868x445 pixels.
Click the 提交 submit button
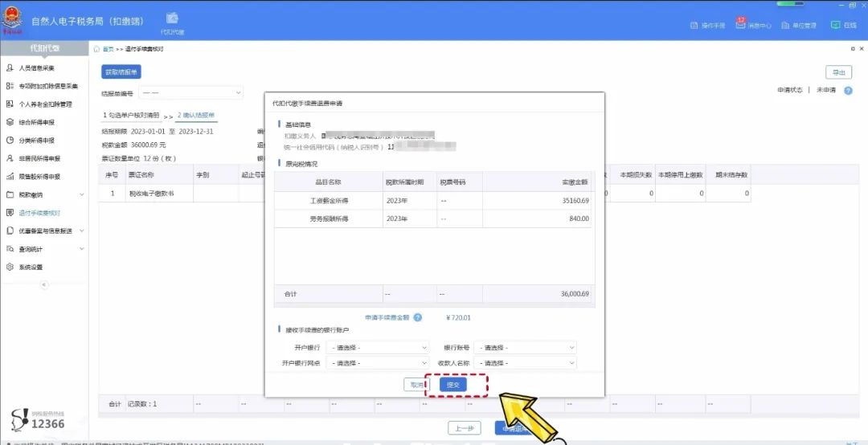point(453,385)
